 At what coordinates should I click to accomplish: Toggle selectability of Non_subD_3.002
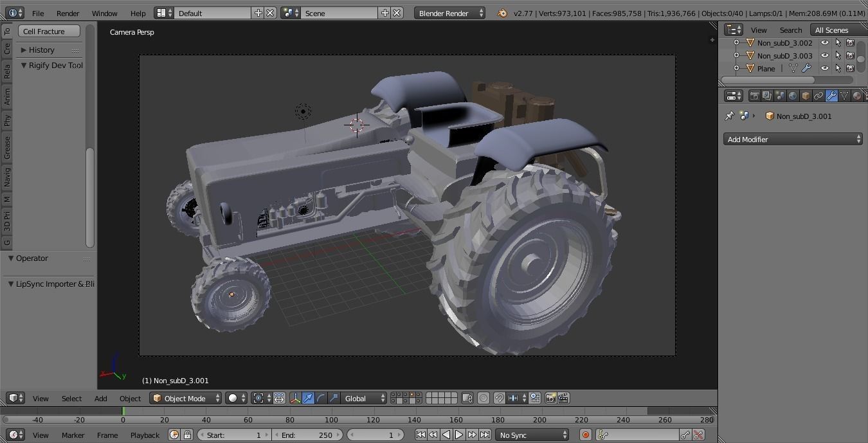coord(838,42)
